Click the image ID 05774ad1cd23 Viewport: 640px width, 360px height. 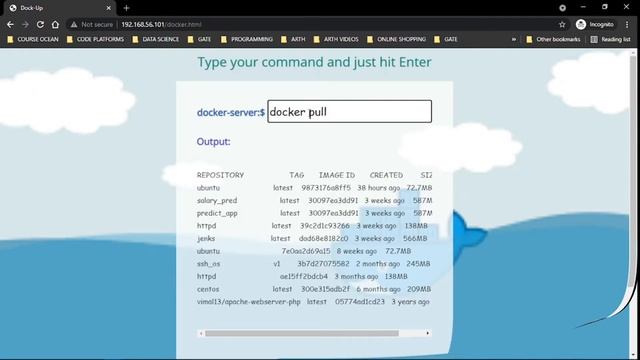(x=360, y=302)
